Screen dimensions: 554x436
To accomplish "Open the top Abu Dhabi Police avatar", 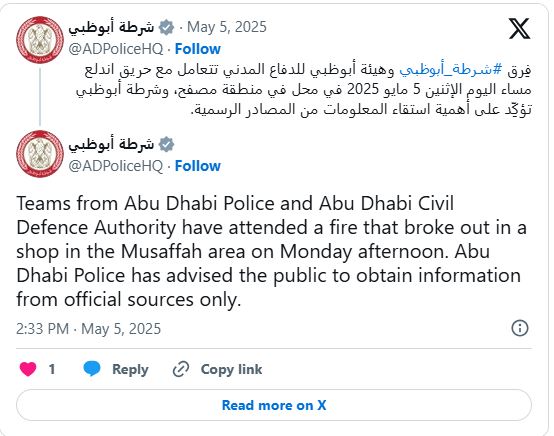I will coord(40,40).
